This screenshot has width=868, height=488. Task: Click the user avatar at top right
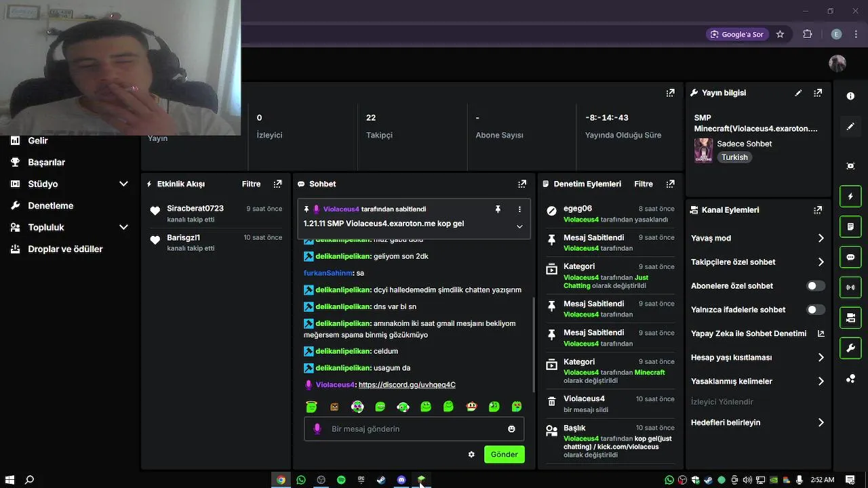click(837, 63)
